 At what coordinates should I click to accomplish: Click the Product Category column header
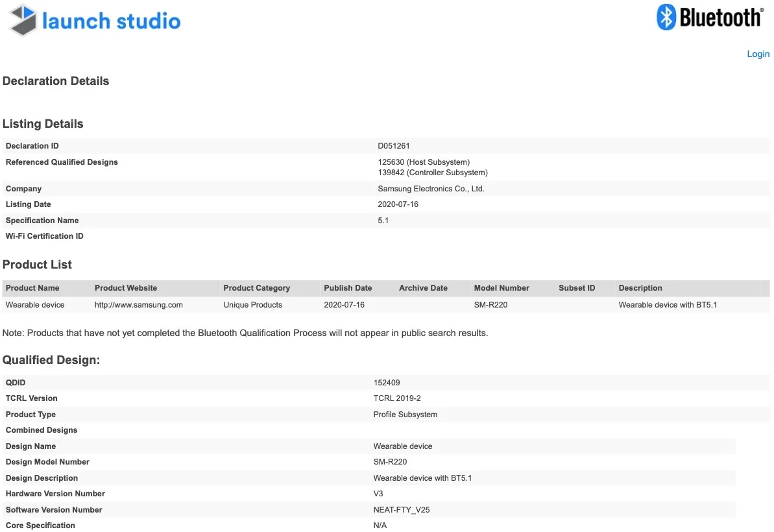click(x=256, y=287)
